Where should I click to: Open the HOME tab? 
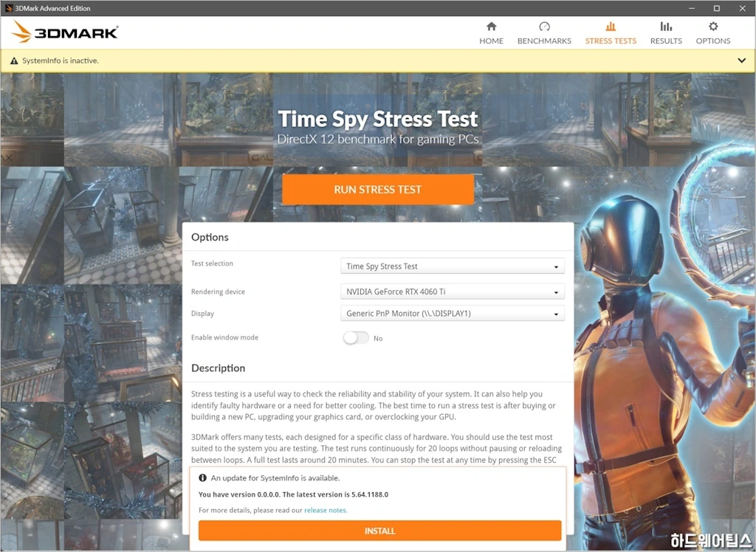491,32
